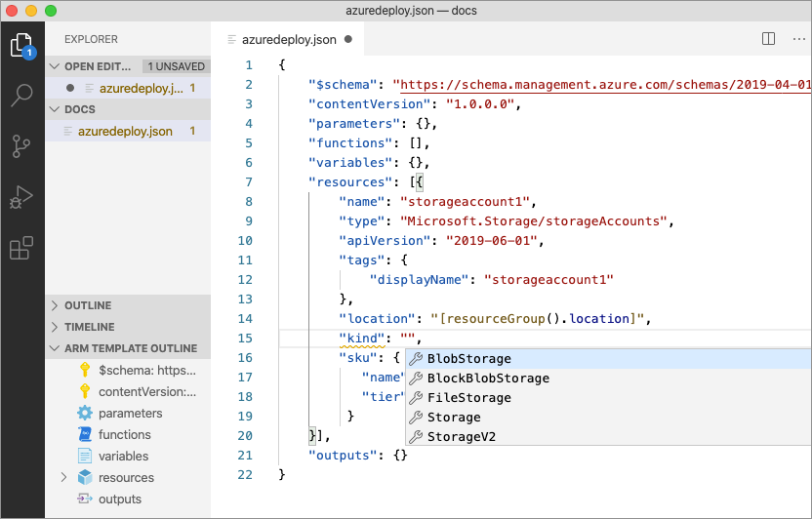Open the Explorer view in activity bar
This screenshot has height=519, width=812.
(x=21, y=45)
